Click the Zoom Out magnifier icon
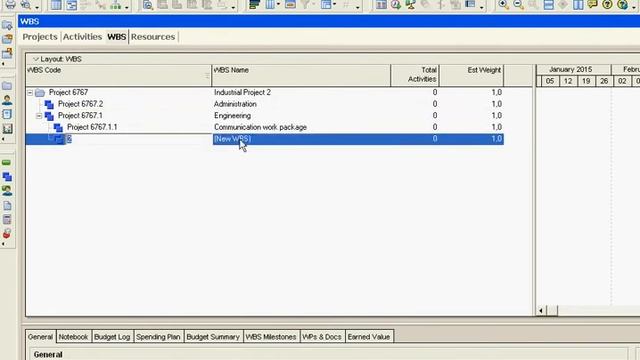The width and height of the screenshot is (640, 360). 518,5
